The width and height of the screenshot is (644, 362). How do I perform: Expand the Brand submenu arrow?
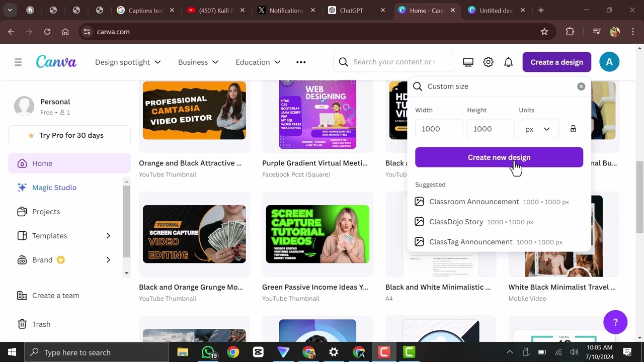click(x=108, y=260)
